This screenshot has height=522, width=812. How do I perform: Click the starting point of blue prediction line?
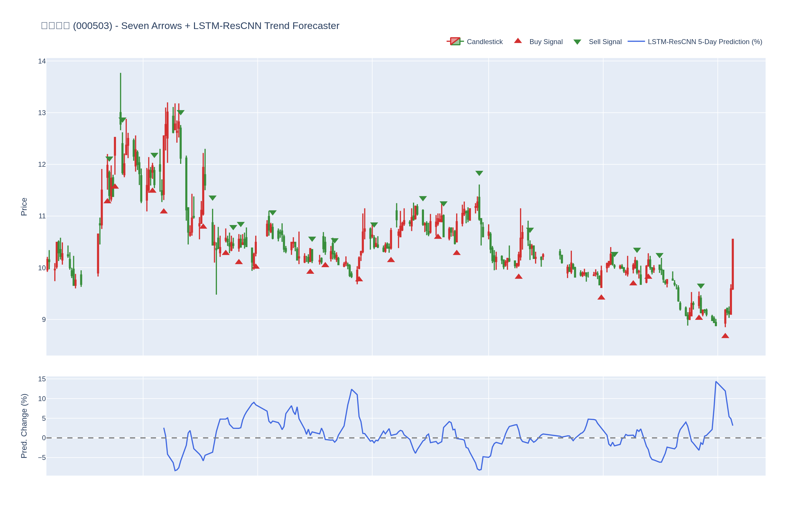(x=164, y=428)
